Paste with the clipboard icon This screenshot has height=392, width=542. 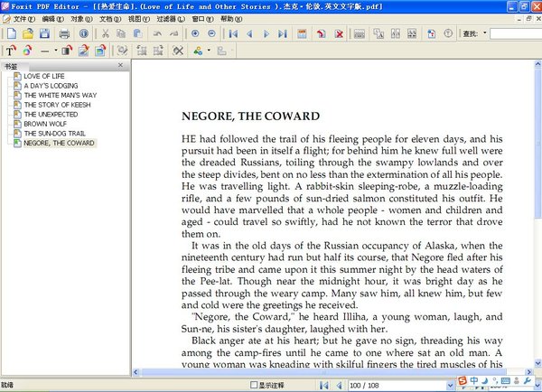pos(137,33)
